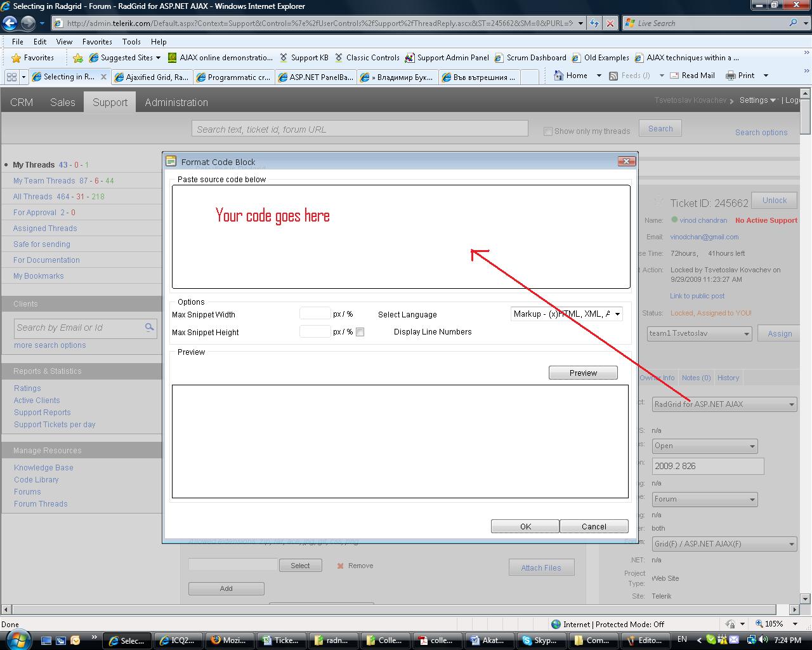Image resolution: width=812 pixels, height=650 pixels.
Task: Open the Notes (0) tab
Action: [x=696, y=378]
